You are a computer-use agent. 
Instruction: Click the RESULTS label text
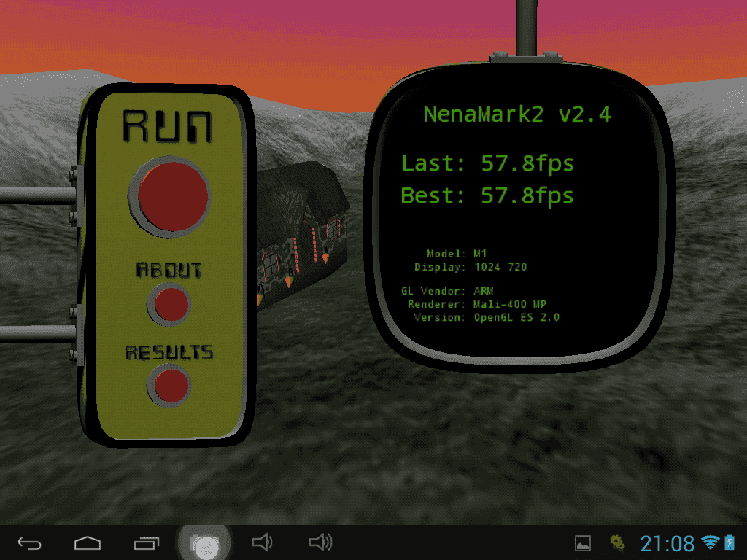[x=169, y=352]
